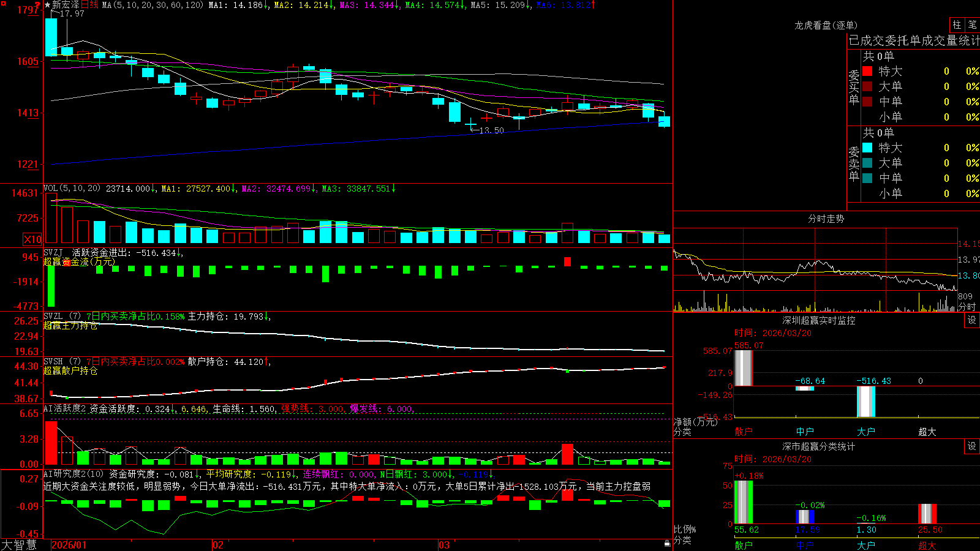The height and width of the screenshot is (551, 980).
Task: Click the 日线 period label
Action: point(89,5)
